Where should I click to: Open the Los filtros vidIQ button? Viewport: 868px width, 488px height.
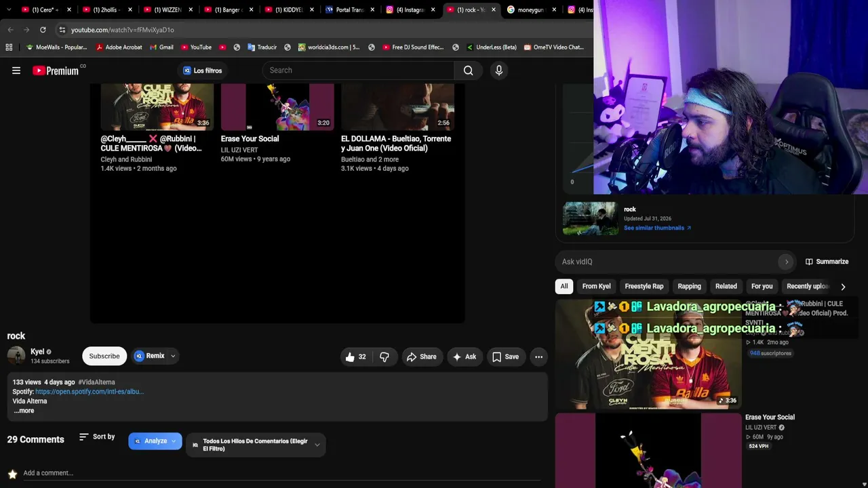click(x=202, y=70)
